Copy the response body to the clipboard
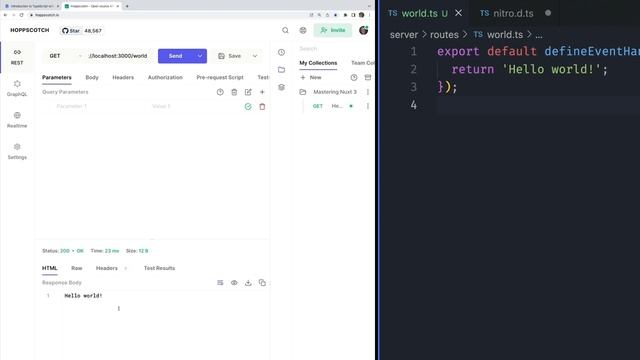This screenshot has width=640, height=360. point(262,283)
